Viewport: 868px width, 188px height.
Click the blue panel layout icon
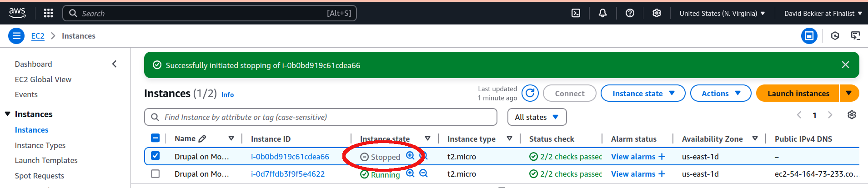coord(809,36)
